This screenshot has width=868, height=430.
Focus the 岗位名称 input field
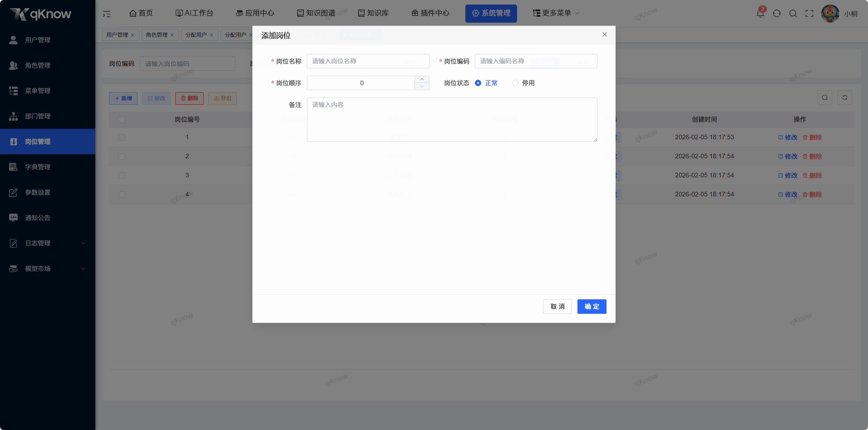(x=368, y=61)
